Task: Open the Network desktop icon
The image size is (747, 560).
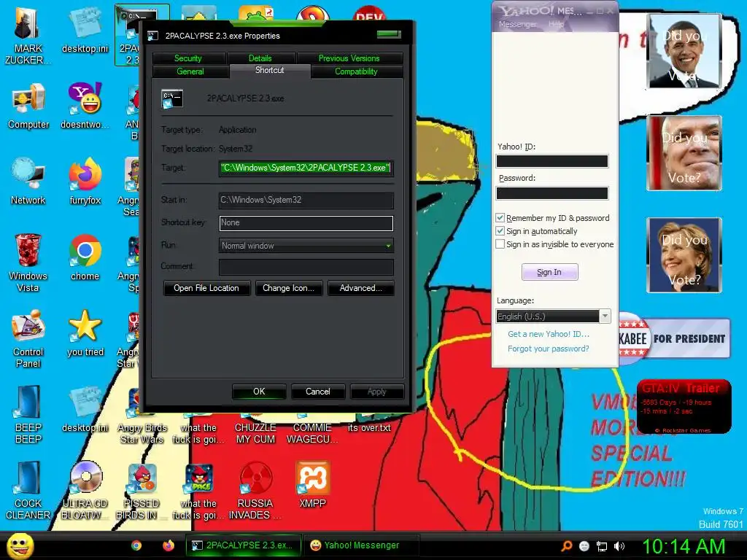Action: tap(28, 182)
